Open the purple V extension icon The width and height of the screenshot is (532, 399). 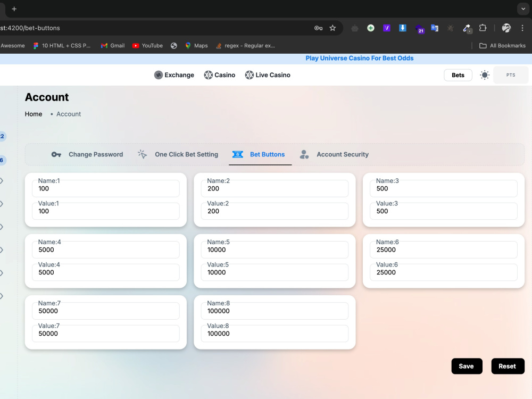[386, 28]
